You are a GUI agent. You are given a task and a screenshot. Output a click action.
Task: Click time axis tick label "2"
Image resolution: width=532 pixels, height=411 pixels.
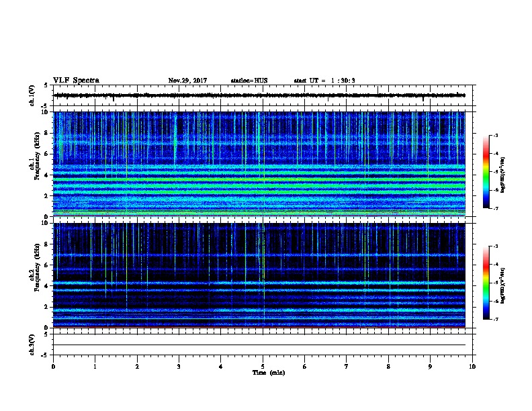137,367
